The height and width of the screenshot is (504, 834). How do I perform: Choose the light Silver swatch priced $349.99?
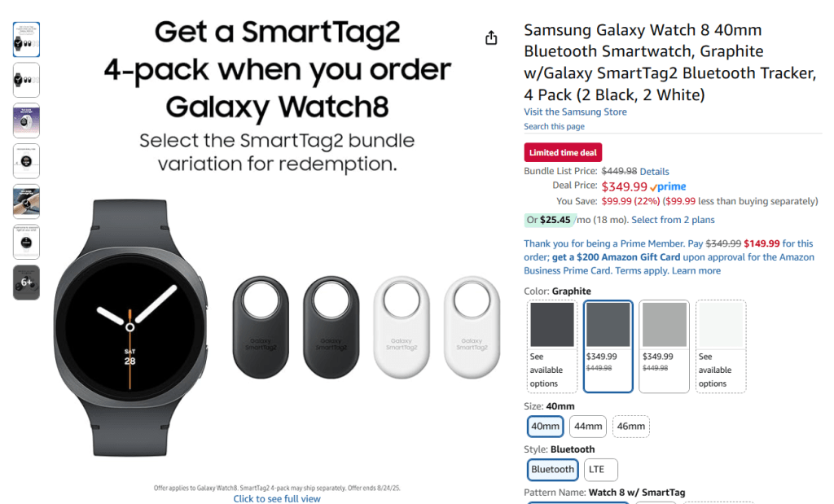[664, 346]
